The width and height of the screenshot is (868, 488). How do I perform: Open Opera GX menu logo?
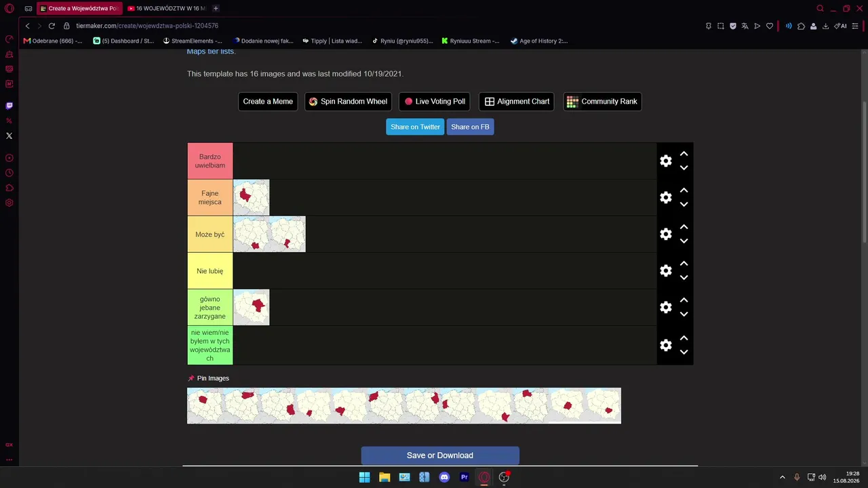point(9,8)
